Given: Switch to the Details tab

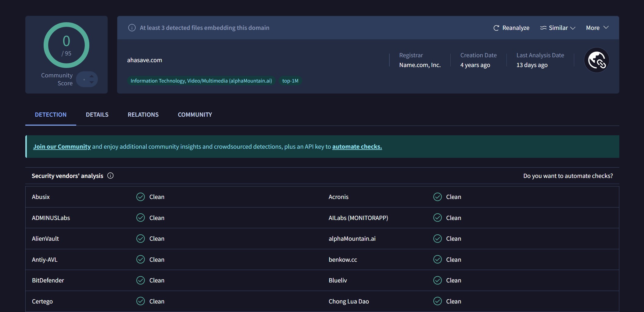Looking at the screenshot, I should pos(97,115).
